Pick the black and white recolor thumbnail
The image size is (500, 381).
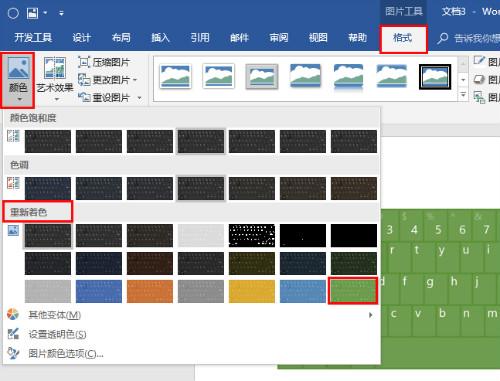coord(252,235)
